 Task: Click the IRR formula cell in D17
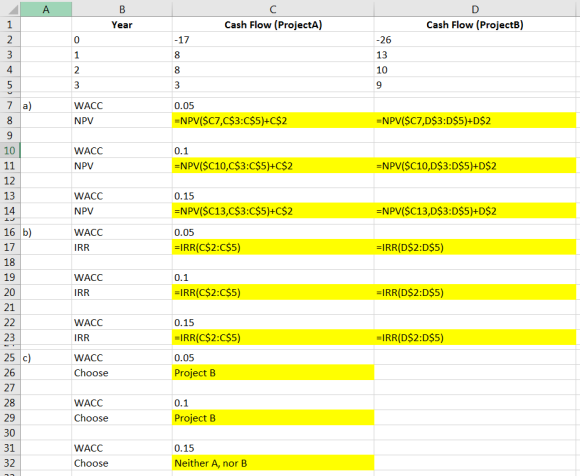tap(475, 247)
